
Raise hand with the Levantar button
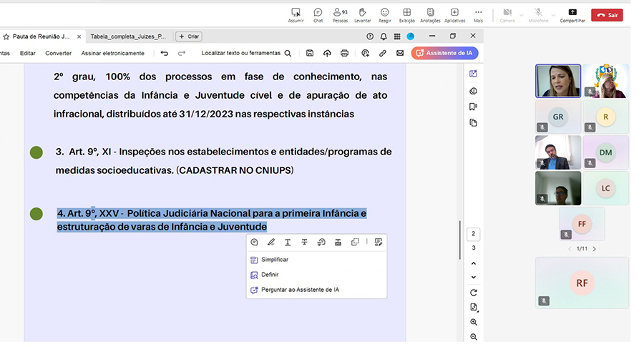362,13
